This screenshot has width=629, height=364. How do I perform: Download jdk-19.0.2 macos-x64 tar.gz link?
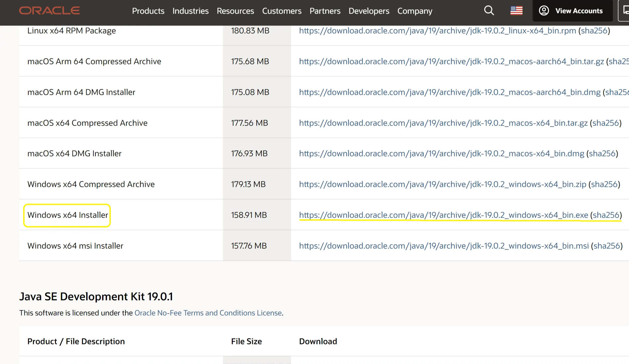click(x=443, y=123)
